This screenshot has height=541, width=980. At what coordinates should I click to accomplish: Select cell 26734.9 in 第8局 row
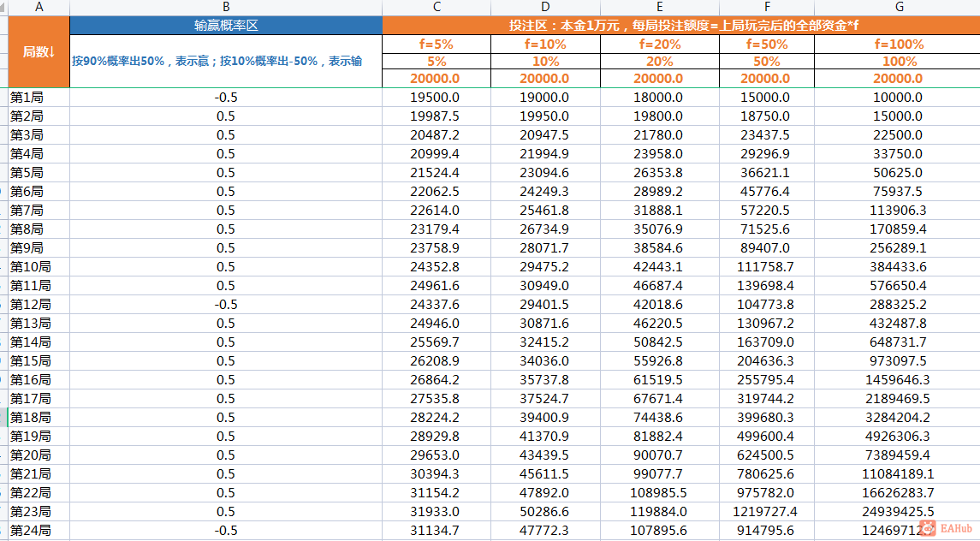tap(545, 229)
